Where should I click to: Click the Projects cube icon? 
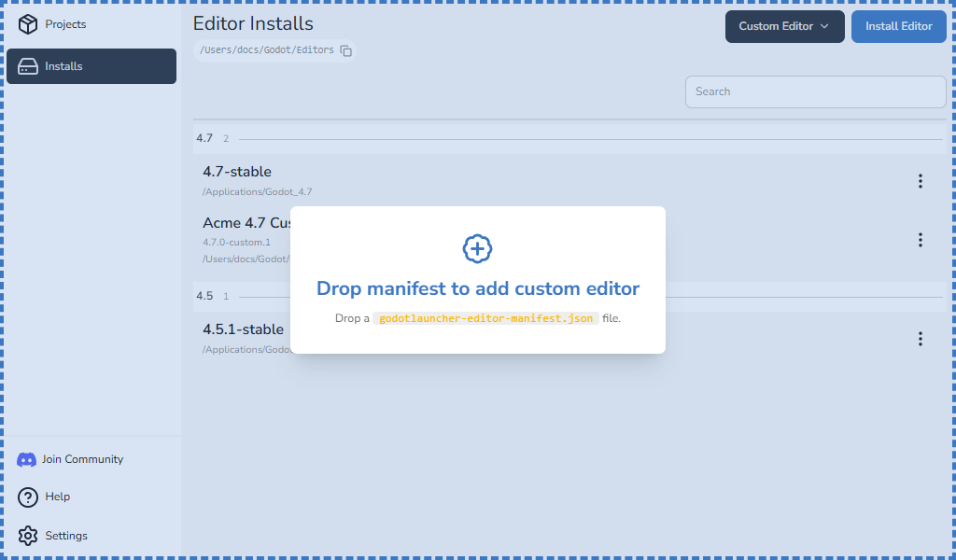(27, 24)
